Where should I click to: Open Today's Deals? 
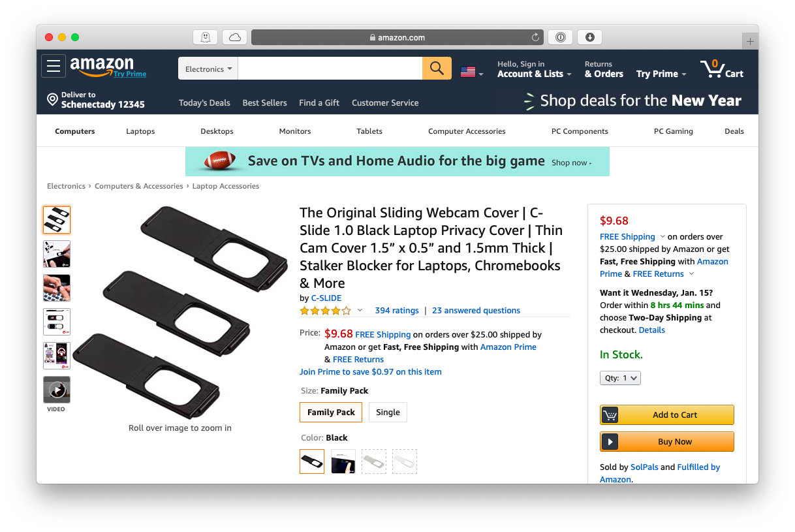pyautogui.click(x=204, y=102)
